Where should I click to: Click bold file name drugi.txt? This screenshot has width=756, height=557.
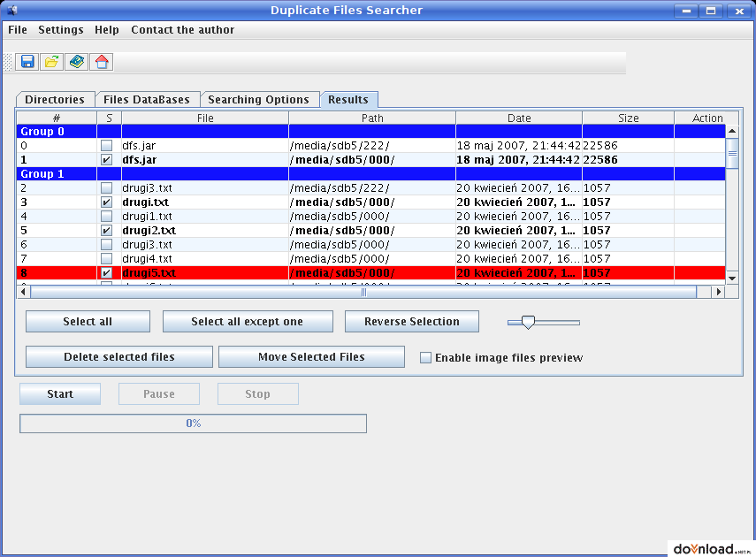click(146, 202)
